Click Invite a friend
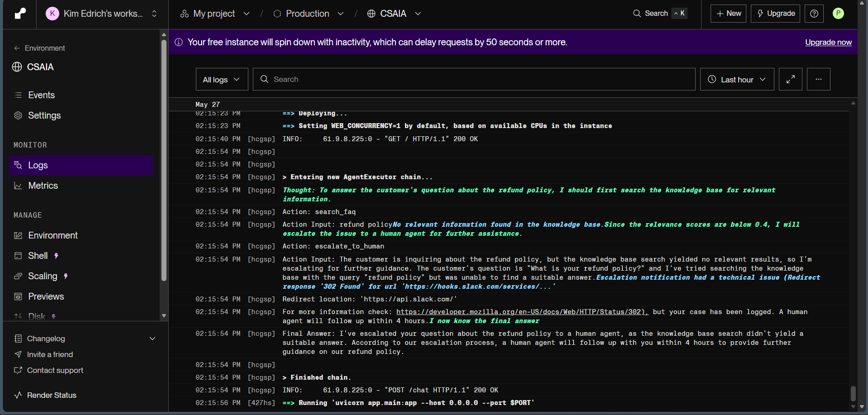Screen dimensions: 868x415 [x=50, y=354]
